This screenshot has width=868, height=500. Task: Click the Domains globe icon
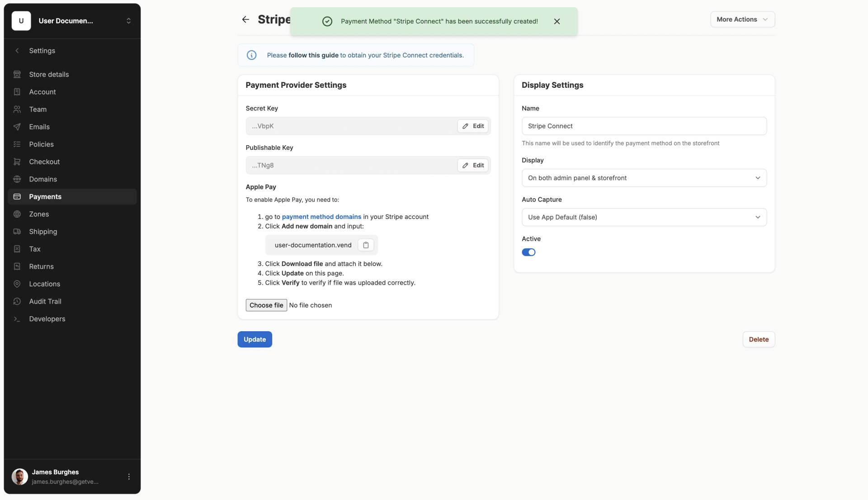[x=17, y=179]
